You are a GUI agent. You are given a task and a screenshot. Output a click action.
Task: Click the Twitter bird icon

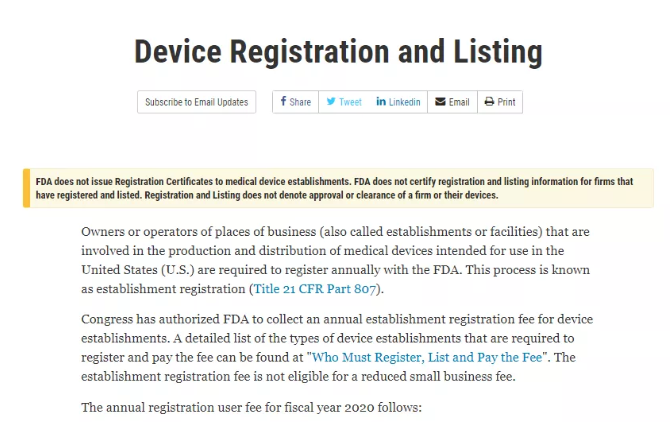coord(331,102)
